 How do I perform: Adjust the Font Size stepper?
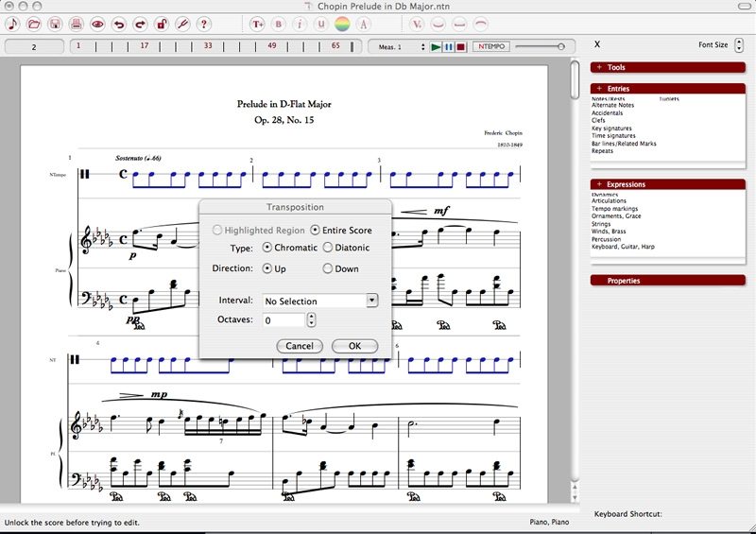click(739, 44)
